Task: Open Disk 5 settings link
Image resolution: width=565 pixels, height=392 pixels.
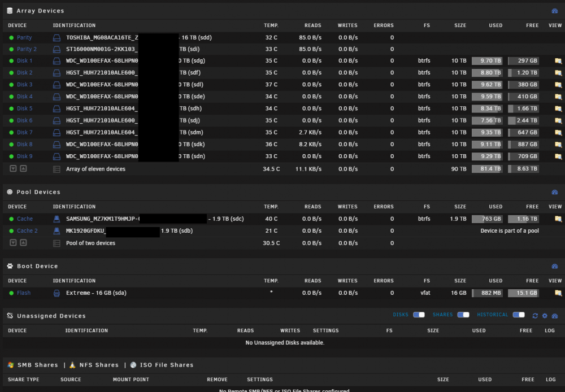Action: (24, 108)
